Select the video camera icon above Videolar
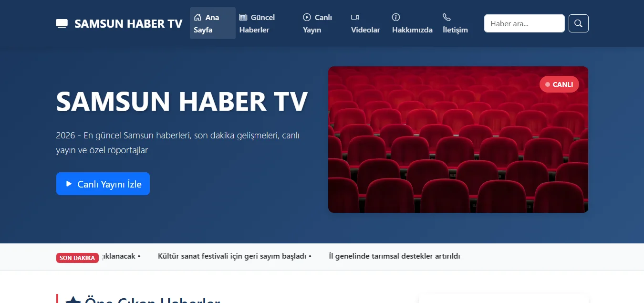Viewport: 644px width, 303px height. tap(355, 17)
